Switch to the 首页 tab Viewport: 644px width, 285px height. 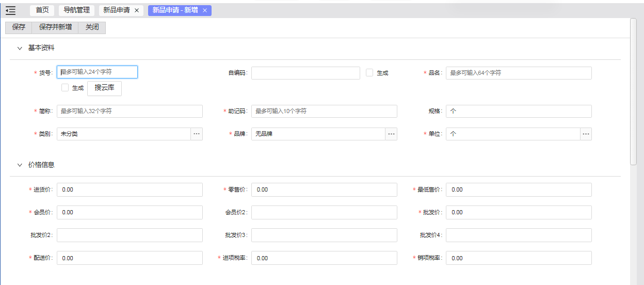tap(42, 10)
